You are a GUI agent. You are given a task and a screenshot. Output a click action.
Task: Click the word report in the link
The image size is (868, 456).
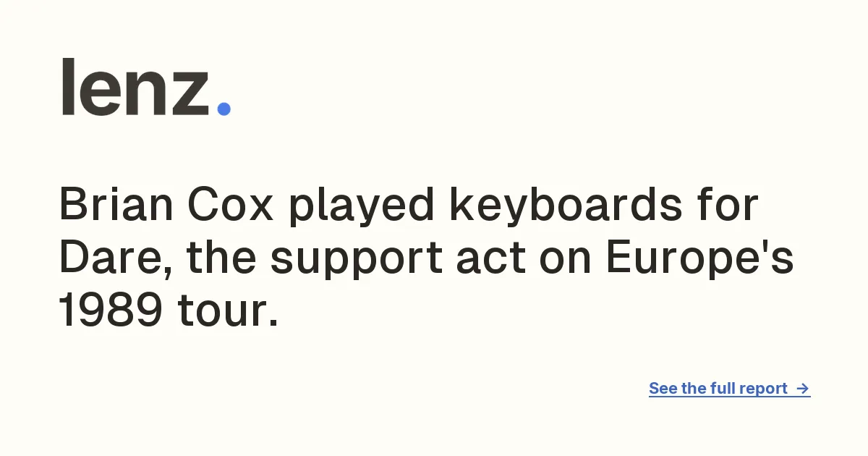point(763,389)
